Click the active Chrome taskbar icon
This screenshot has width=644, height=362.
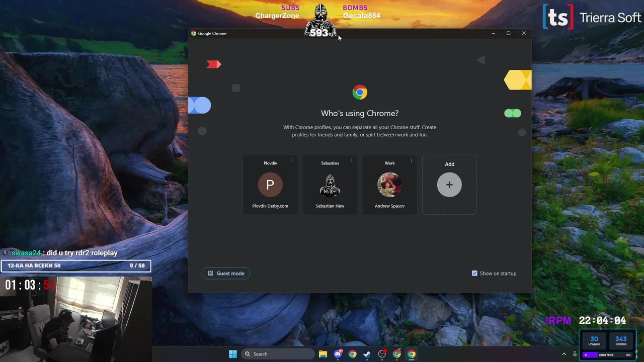click(412, 354)
